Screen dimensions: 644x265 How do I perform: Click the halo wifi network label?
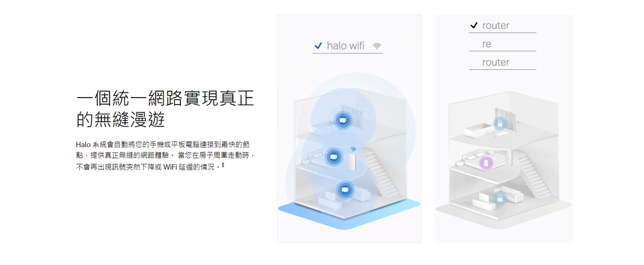pyautogui.click(x=346, y=46)
